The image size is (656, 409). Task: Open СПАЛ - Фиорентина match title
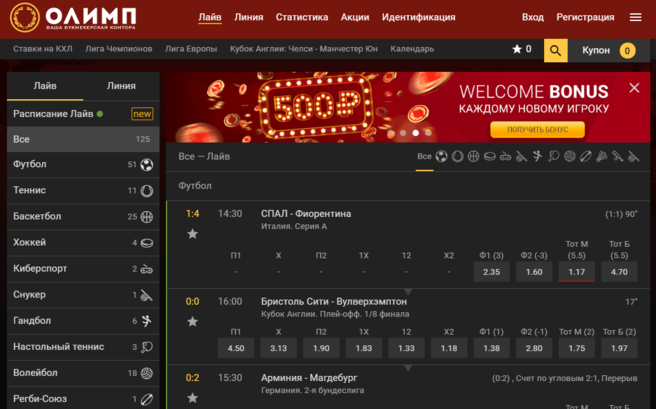306,214
